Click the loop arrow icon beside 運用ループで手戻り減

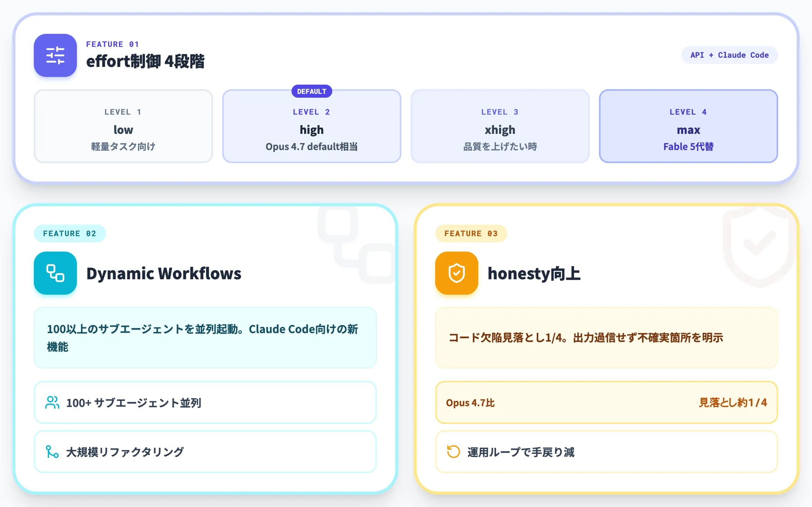coord(454,452)
